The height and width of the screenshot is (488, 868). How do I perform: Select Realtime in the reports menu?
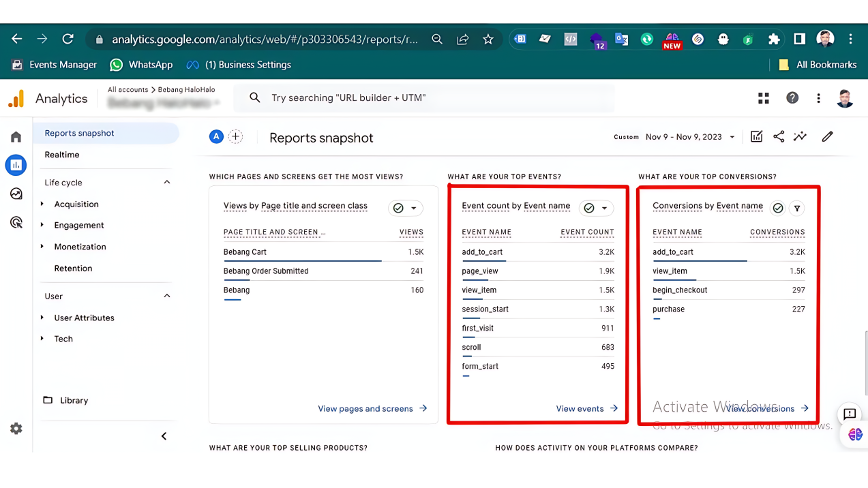(x=62, y=155)
